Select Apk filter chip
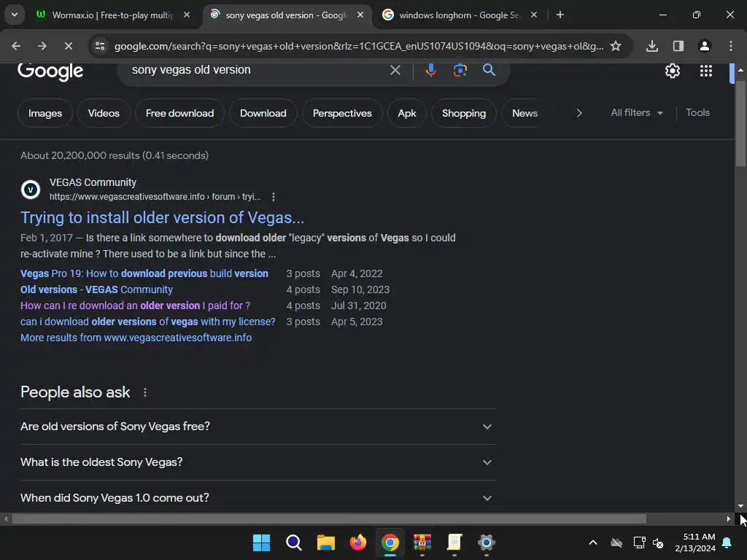747x560 pixels. [x=407, y=113]
